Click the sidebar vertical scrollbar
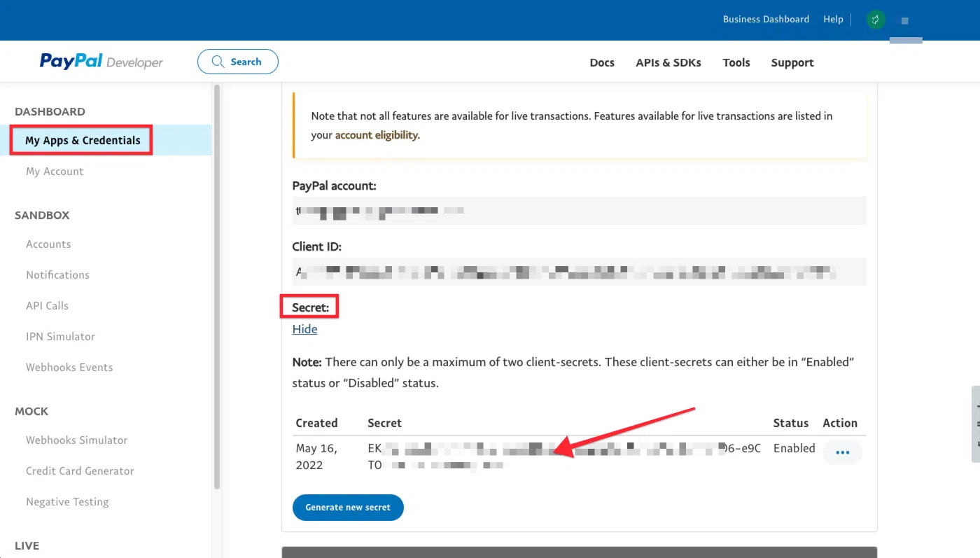Screen dimensions: 980x558 pyautogui.click(x=217, y=280)
